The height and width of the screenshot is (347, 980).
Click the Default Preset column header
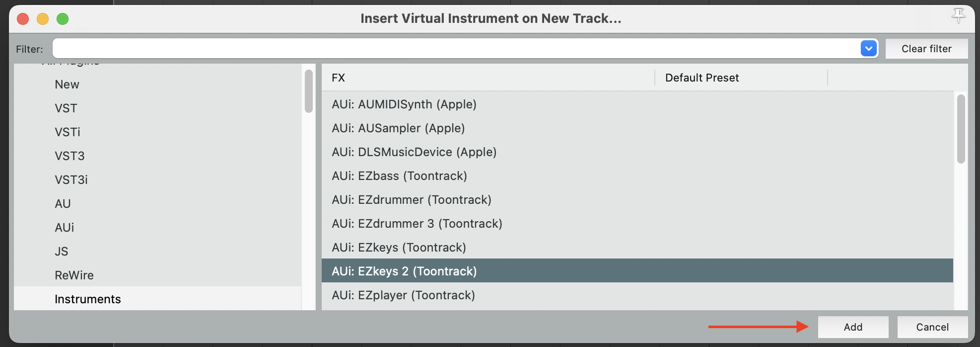pyautogui.click(x=701, y=78)
